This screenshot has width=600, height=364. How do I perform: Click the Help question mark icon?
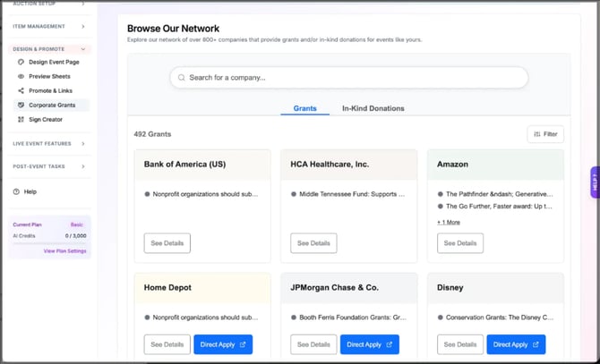[16, 191]
